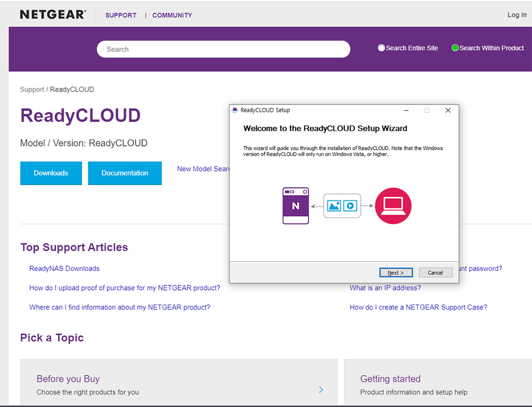Viewport: 532px width, 407px height.
Task: Open the upload proof of purchase article
Action: coord(125,288)
